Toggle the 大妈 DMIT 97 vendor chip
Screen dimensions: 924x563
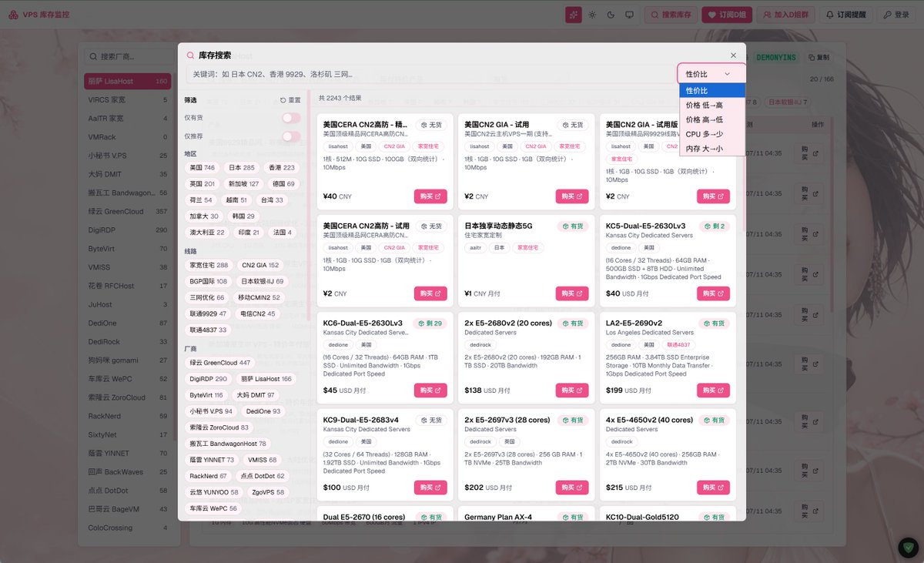pyautogui.click(x=255, y=395)
